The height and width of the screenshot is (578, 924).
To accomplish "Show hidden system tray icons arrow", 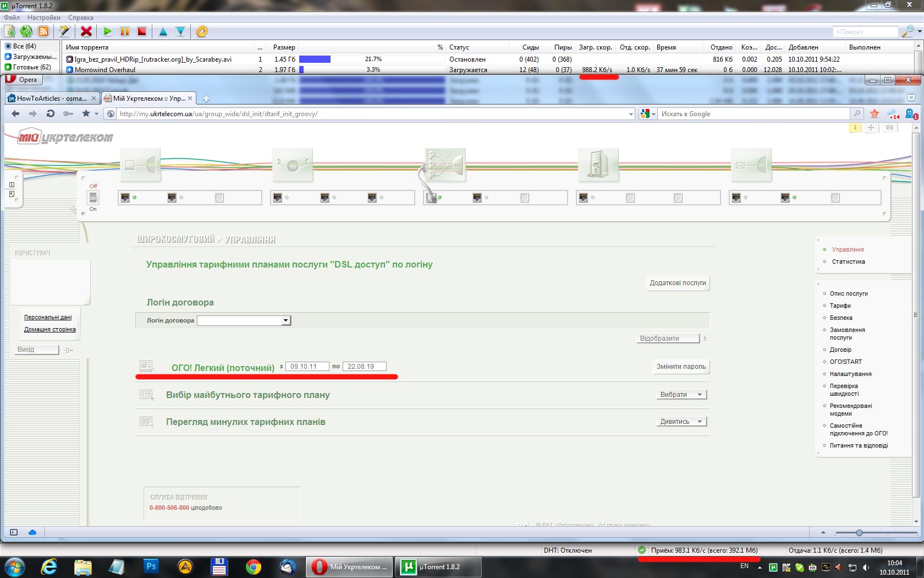I will [x=760, y=567].
